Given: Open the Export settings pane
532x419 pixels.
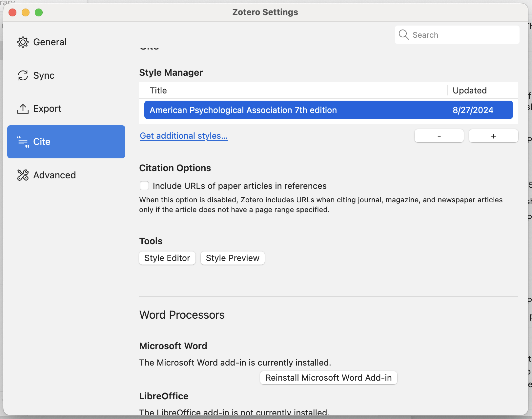Looking at the screenshot, I should tap(66, 109).
